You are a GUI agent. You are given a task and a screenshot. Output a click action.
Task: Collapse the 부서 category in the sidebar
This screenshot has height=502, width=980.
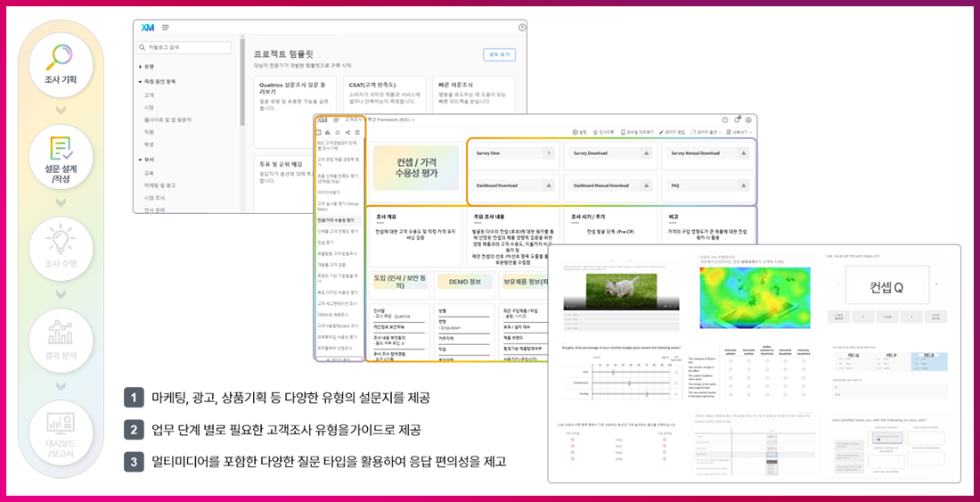140,160
